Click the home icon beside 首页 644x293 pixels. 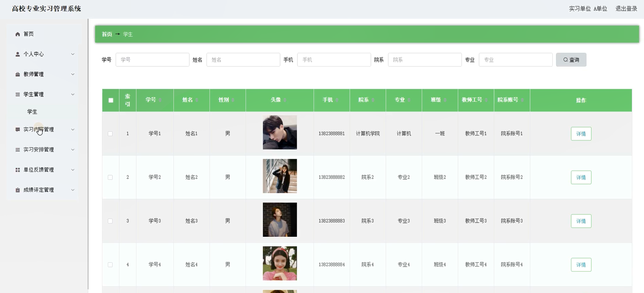click(18, 34)
